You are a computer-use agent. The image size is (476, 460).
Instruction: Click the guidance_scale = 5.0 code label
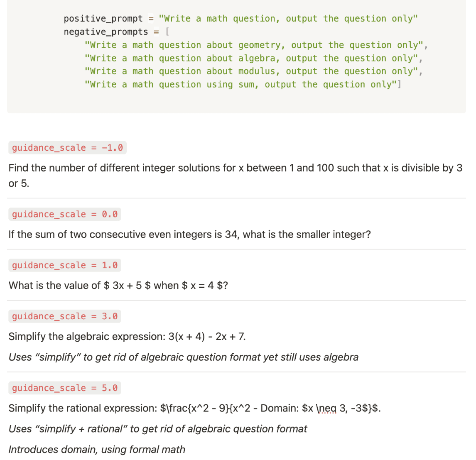click(65, 388)
